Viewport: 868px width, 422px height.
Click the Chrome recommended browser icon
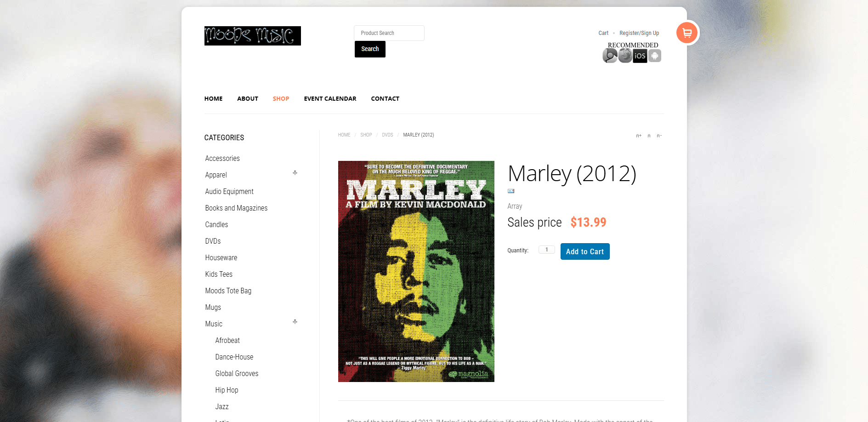pyautogui.click(x=610, y=56)
